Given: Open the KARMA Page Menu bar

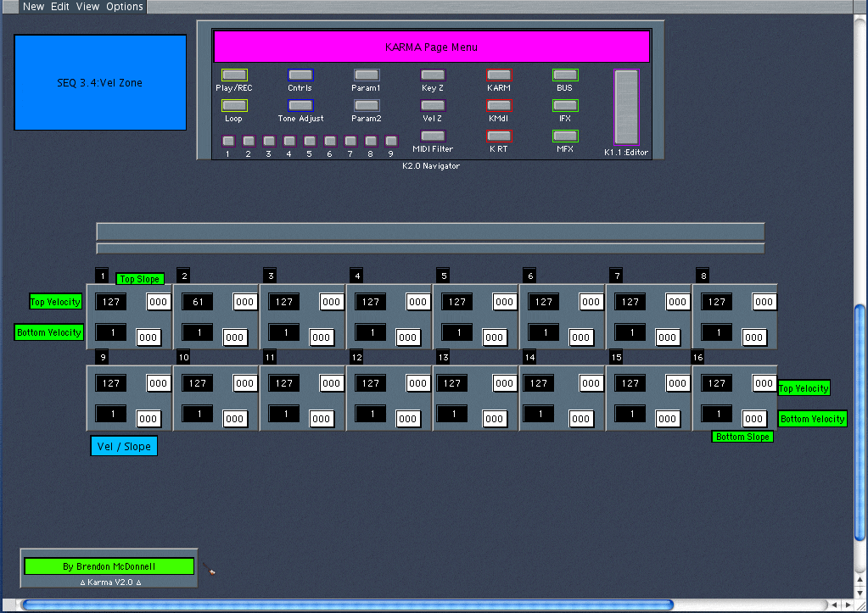Looking at the screenshot, I should [x=431, y=47].
